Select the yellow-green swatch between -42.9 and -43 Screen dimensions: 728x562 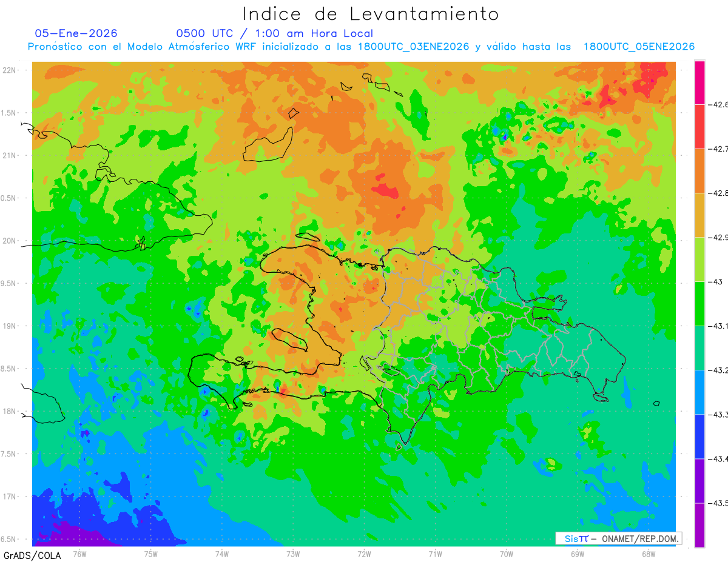[699, 259]
